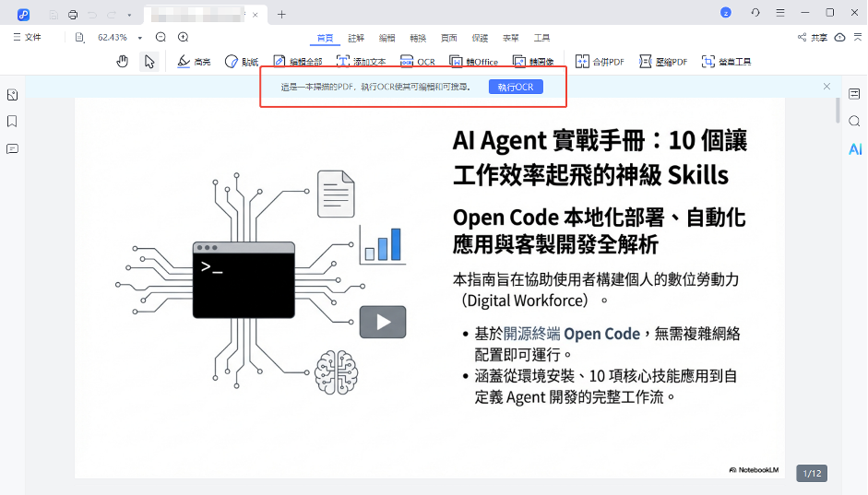868x495 pixels.
Task: Expand the zoom percentage dropdown
Action: [140, 38]
